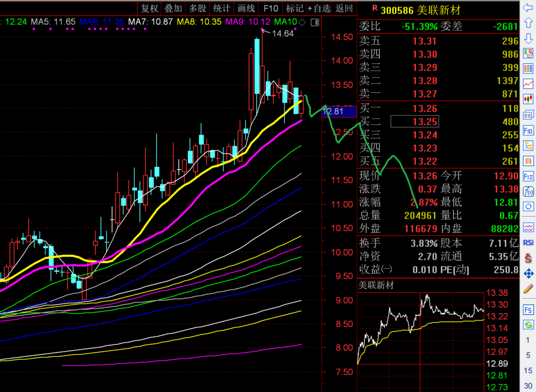The width and height of the screenshot is (536, 392).
Task: Open the watchlist report icon with checkmark
Action: coord(528,53)
